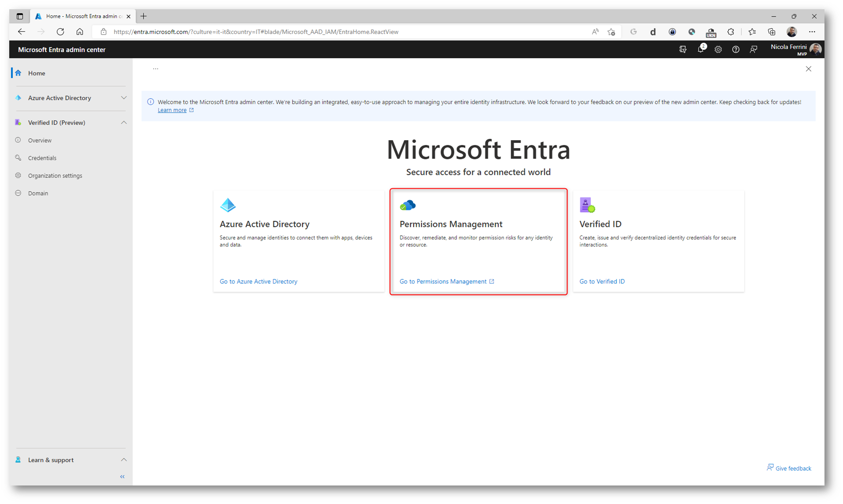Open the directories and subscriptions filter icon
843x504 pixels.
[683, 49]
